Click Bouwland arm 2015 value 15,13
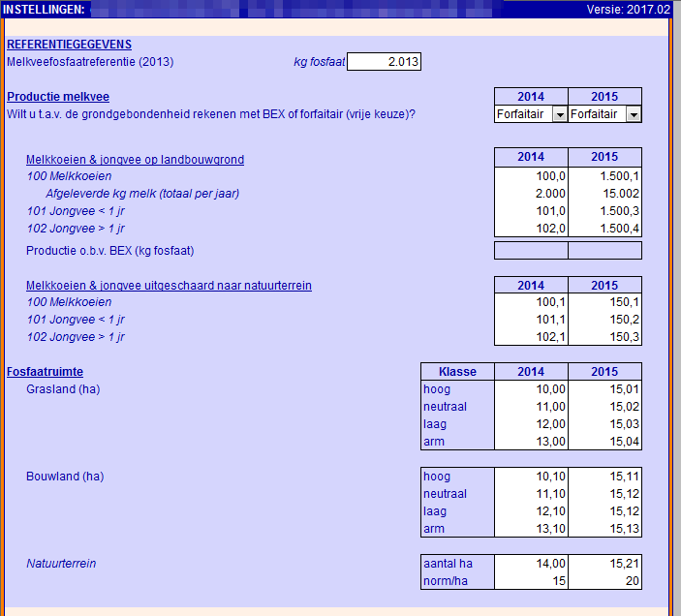The width and height of the screenshot is (681, 616). point(604,529)
